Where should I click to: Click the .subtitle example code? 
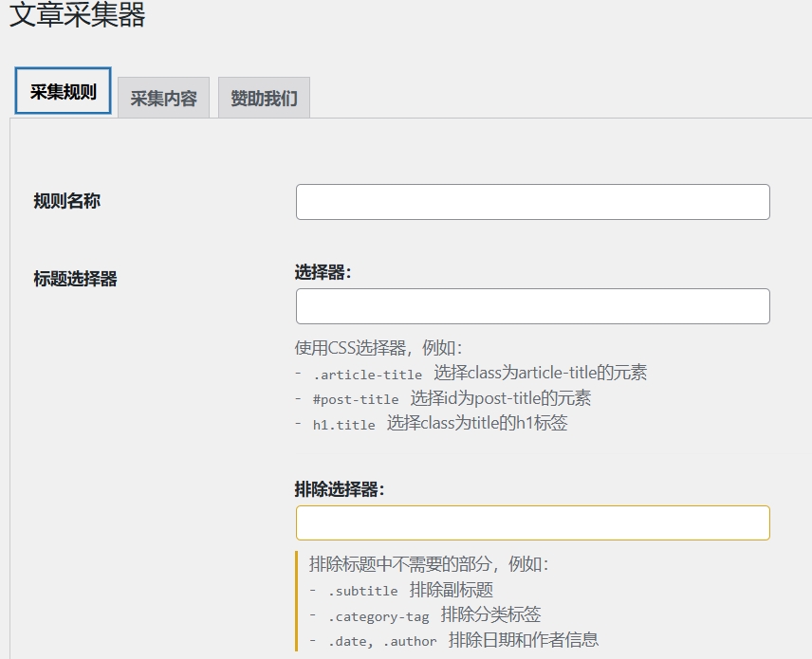(x=363, y=591)
